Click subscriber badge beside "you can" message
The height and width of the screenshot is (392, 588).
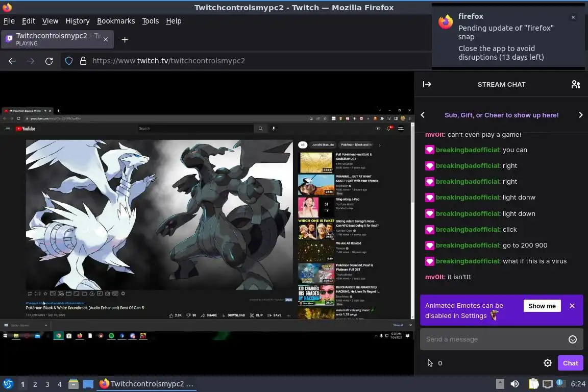429,150
